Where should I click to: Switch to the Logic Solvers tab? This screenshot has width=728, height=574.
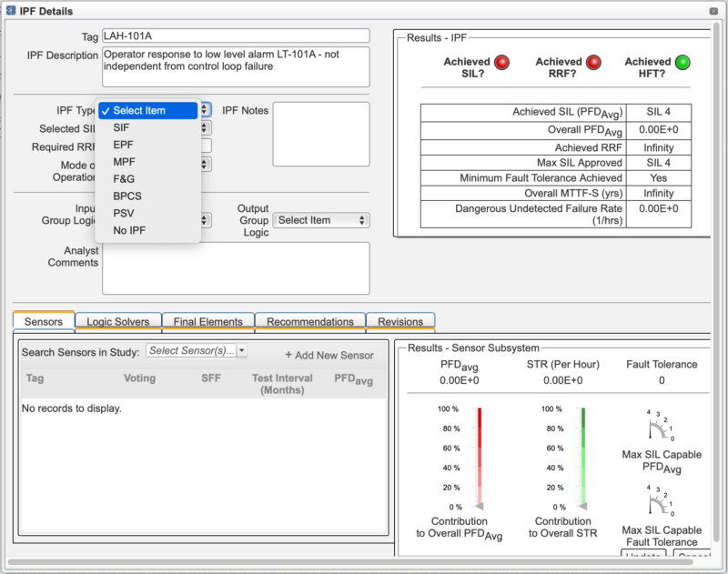coord(117,321)
